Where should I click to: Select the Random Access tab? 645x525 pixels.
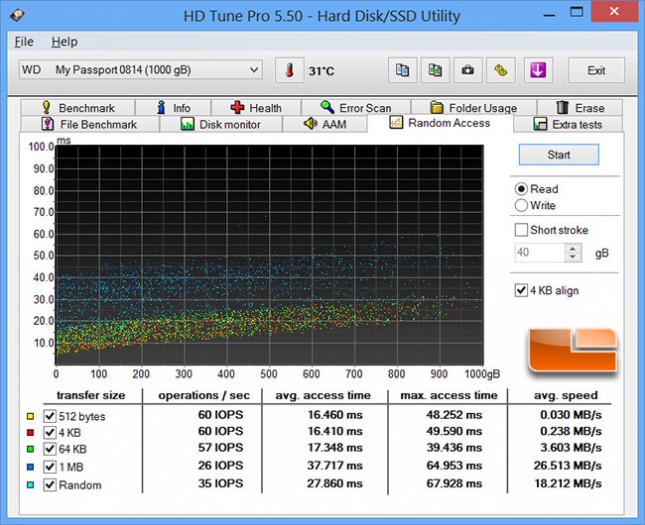(x=440, y=123)
